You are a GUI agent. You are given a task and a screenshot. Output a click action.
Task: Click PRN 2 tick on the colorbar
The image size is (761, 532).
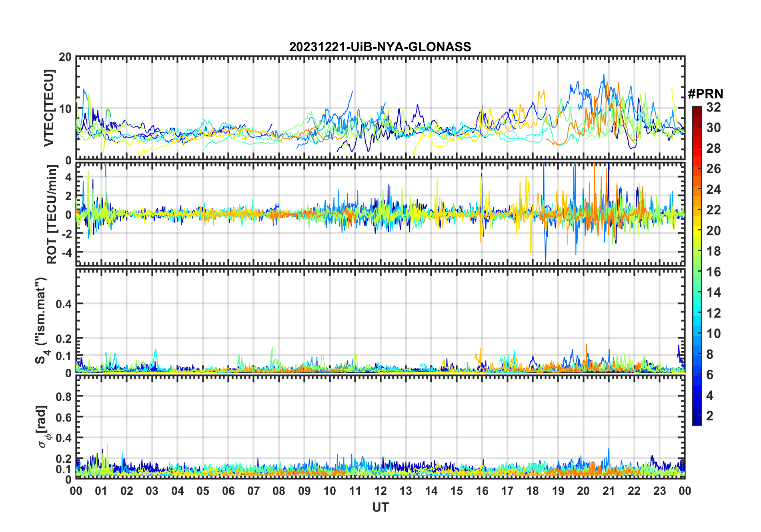(710, 416)
